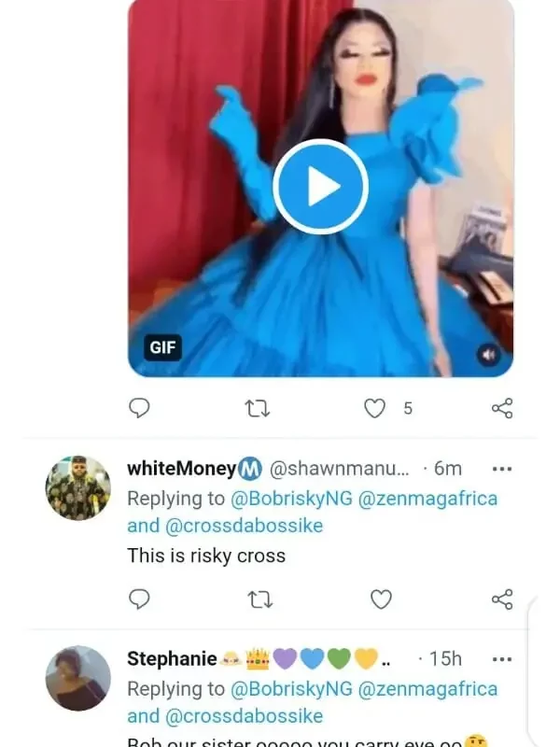Image resolution: width=560 pixels, height=747 pixels.
Task: Open more options on whiteMoney's tweet
Action: coord(502,469)
